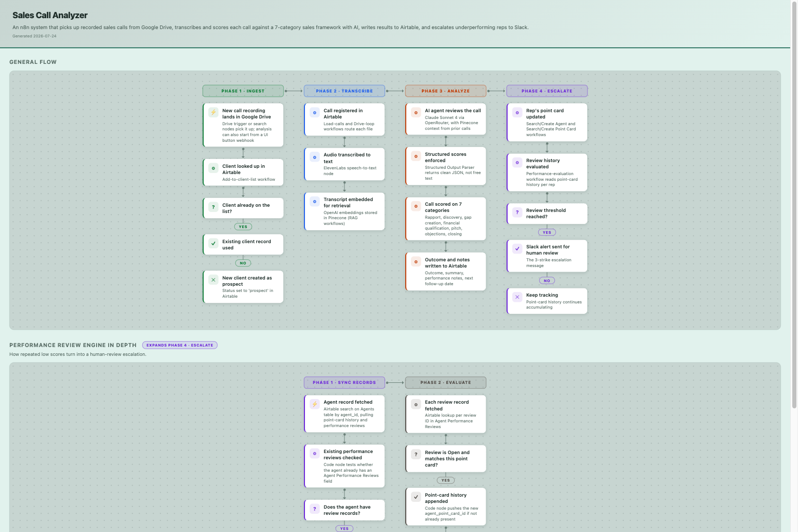Select the Phase 3 · Analyze header

click(446, 91)
